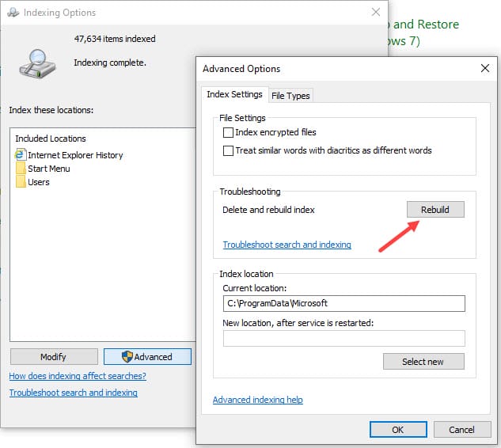The width and height of the screenshot is (501, 448).
Task: Open How does indexing affect searches link
Action: (78, 376)
